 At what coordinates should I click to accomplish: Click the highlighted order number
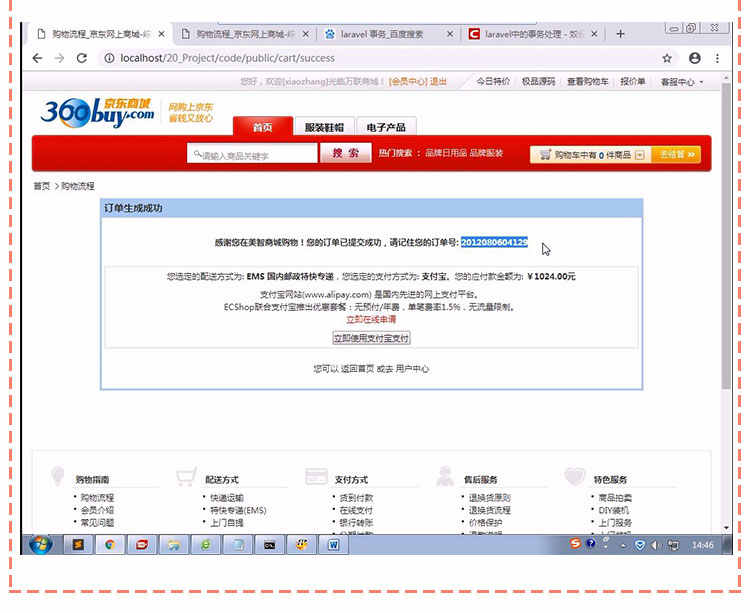coord(494,242)
